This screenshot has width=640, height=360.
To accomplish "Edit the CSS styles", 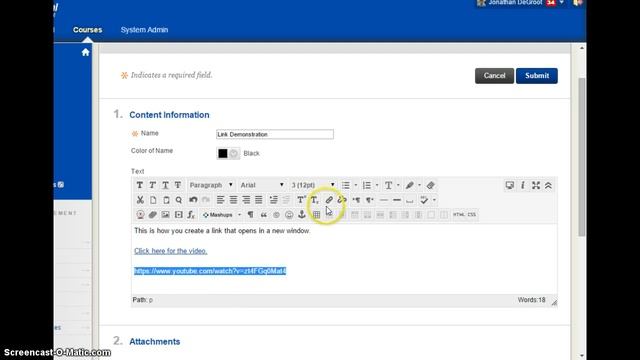I will pyautogui.click(x=472, y=215).
